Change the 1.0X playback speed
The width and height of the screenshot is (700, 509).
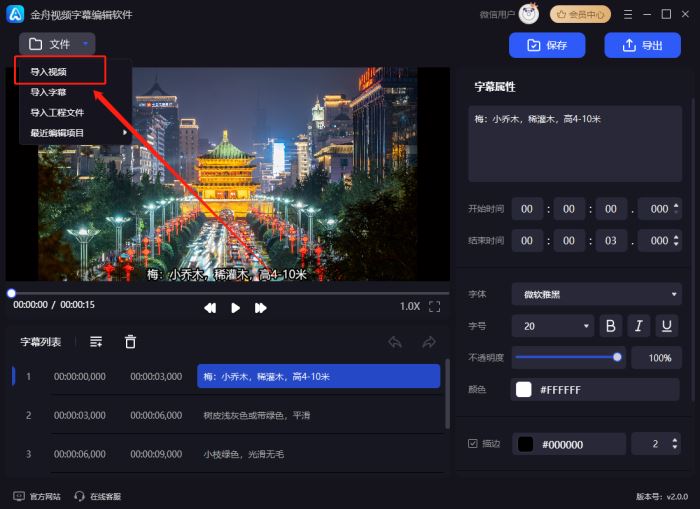tap(409, 306)
